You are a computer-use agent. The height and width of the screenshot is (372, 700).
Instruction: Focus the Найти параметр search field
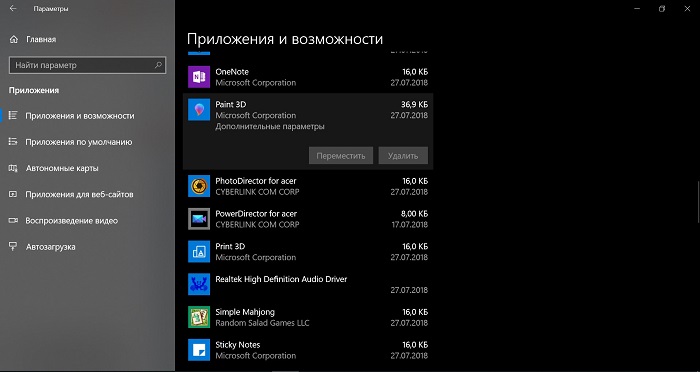tap(88, 65)
